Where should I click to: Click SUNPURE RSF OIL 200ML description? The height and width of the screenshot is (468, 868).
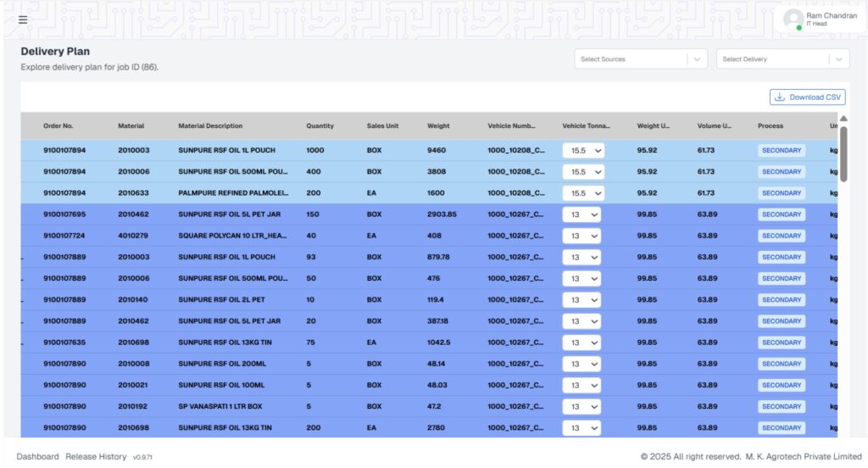(222, 364)
